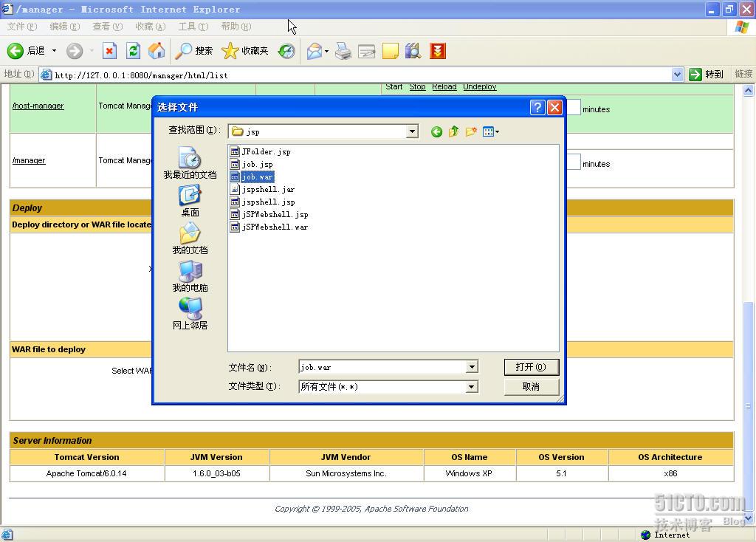
Task: Expand the 文件类型 (File type) dropdown
Action: pyautogui.click(x=472, y=387)
